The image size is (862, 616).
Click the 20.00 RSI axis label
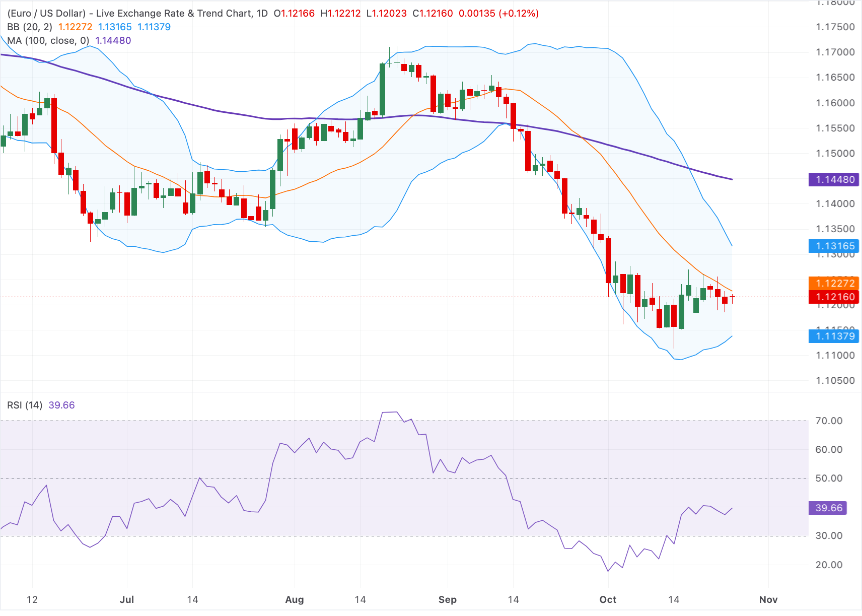pos(829,565)
